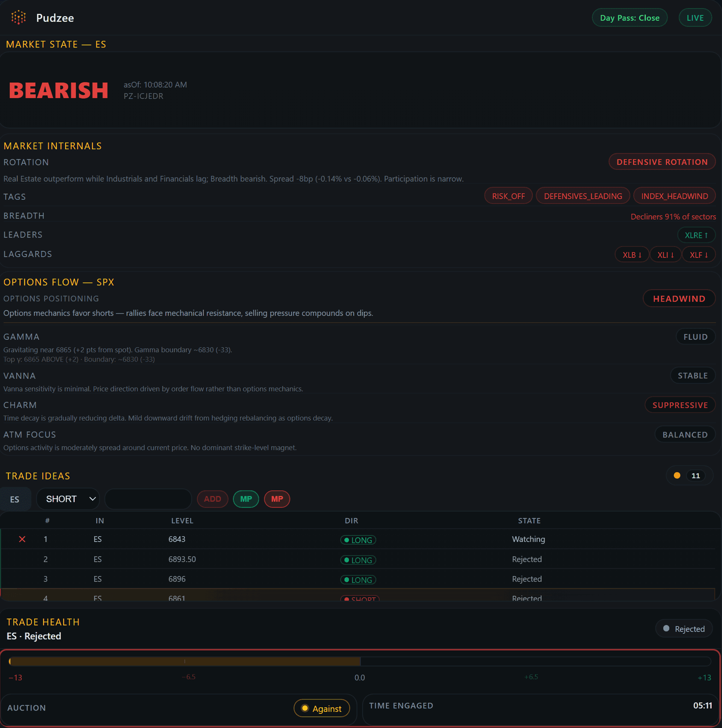Select the ES tab in Trade Ideas
Image resolution: width=722 pixels, height=728 pixels.
15,499
